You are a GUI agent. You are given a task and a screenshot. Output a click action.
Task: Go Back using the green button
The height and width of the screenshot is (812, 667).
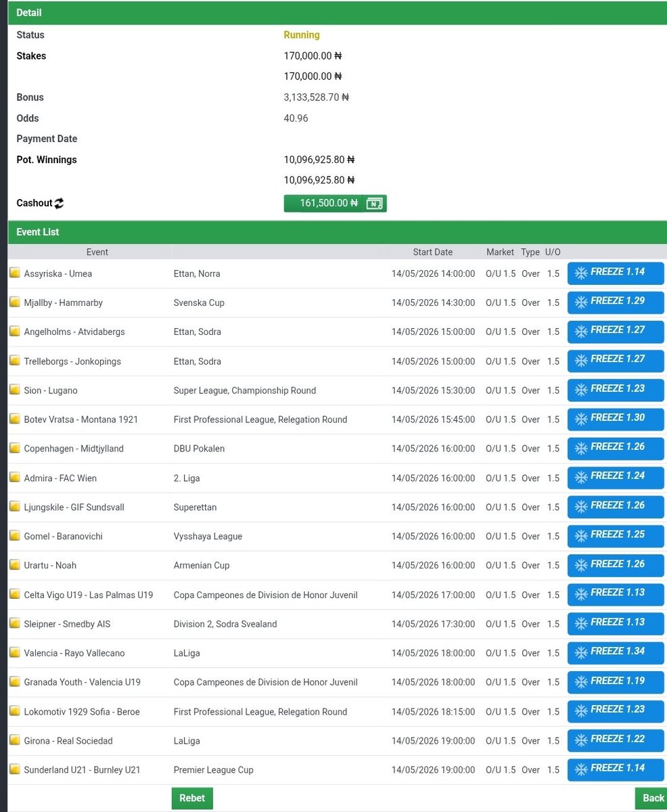click(x=651, y=798)
